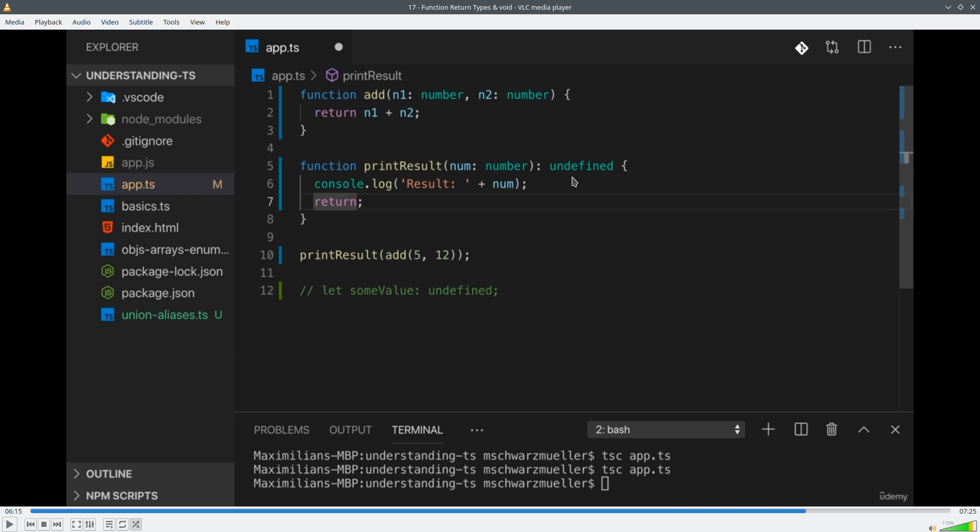Close the terminal panel
Image resolution: width=980 pixels, height=532 pixels.
895,430
